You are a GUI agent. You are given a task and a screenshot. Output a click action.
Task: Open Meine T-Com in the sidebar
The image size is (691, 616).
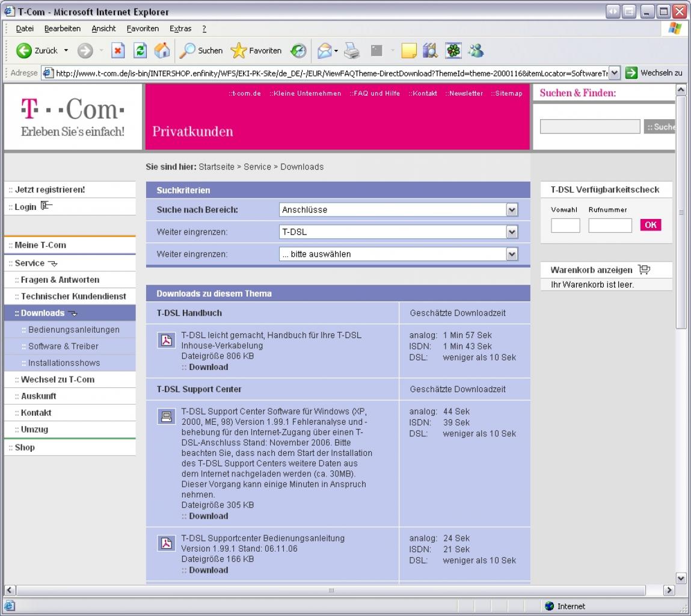(x=40, y=245)
